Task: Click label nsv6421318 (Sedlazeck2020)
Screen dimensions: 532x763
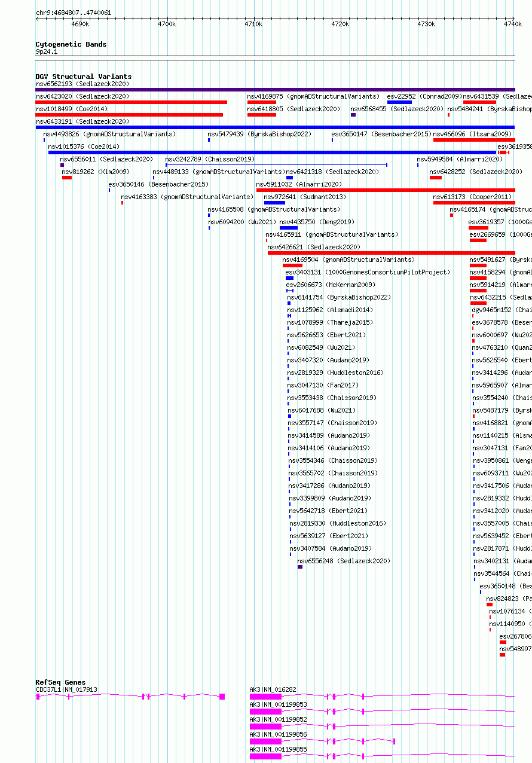Action: [x=332, y=172]
